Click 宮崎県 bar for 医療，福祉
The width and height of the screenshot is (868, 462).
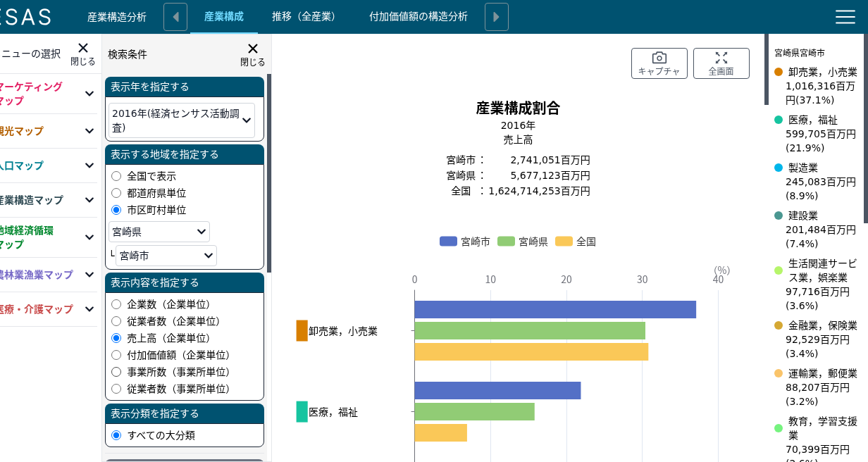474,412
